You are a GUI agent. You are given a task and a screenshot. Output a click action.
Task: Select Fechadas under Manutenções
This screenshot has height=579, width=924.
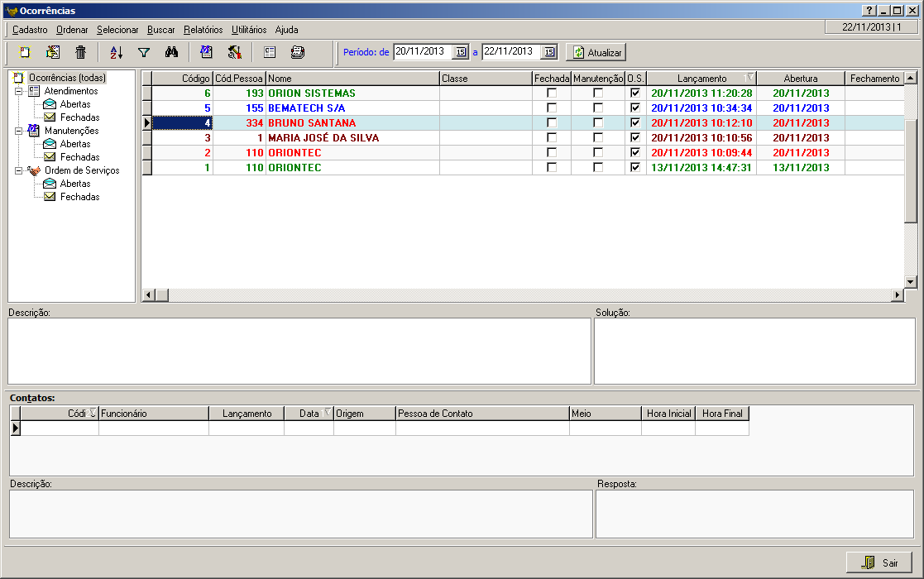click(79, 157)
